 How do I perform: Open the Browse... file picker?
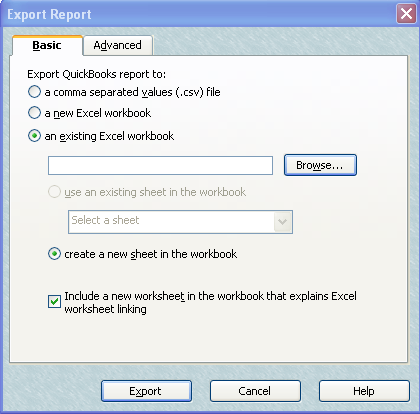coord(320,165)
